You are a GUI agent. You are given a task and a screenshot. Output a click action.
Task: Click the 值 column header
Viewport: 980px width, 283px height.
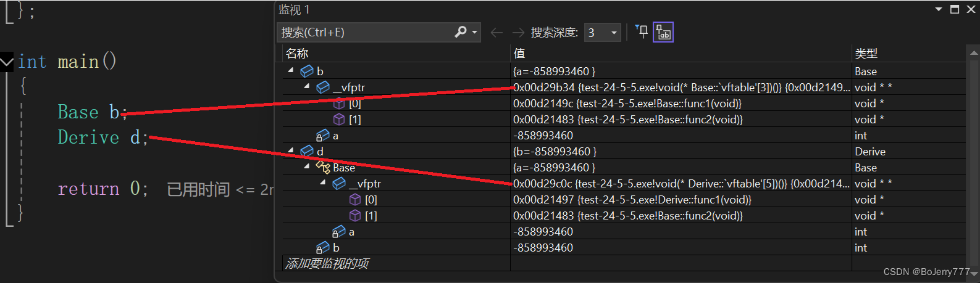pos(681,54)
